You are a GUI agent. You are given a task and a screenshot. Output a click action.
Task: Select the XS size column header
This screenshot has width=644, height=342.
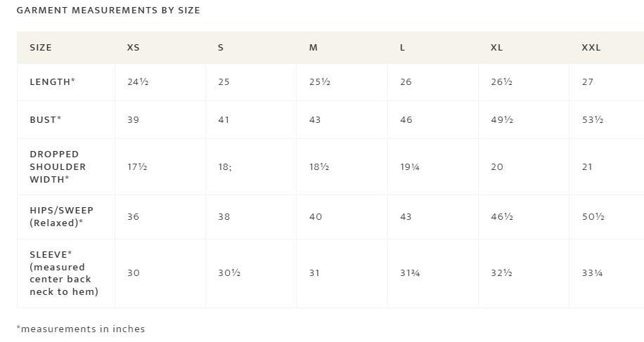coord(133,48)
